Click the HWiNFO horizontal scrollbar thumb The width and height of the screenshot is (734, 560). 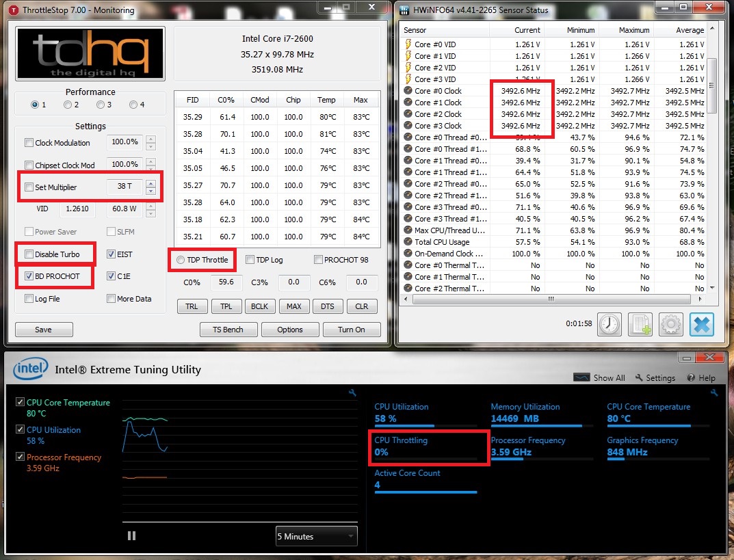point(551,299)
